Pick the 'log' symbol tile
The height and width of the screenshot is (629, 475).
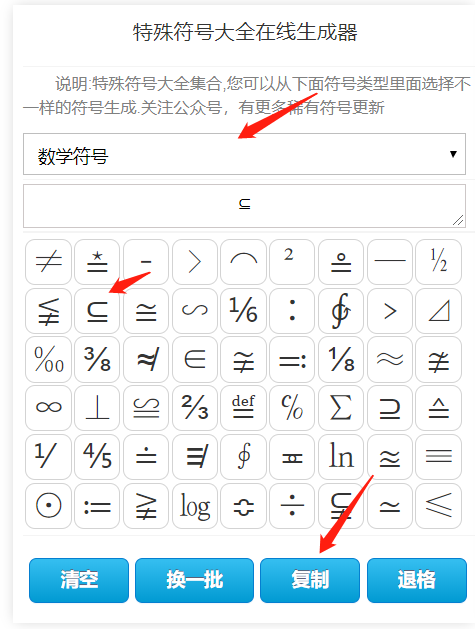click(x=195, y=506)
